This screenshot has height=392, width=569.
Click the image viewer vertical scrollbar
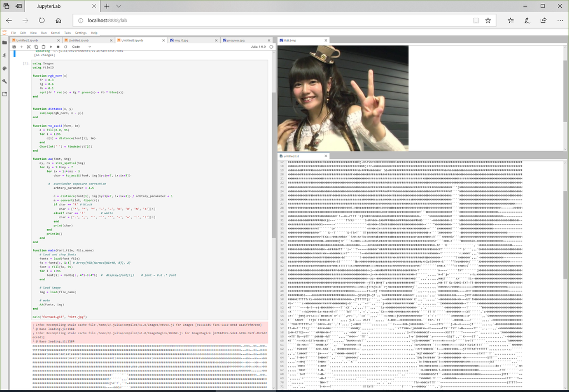click(x=566, y=98)
